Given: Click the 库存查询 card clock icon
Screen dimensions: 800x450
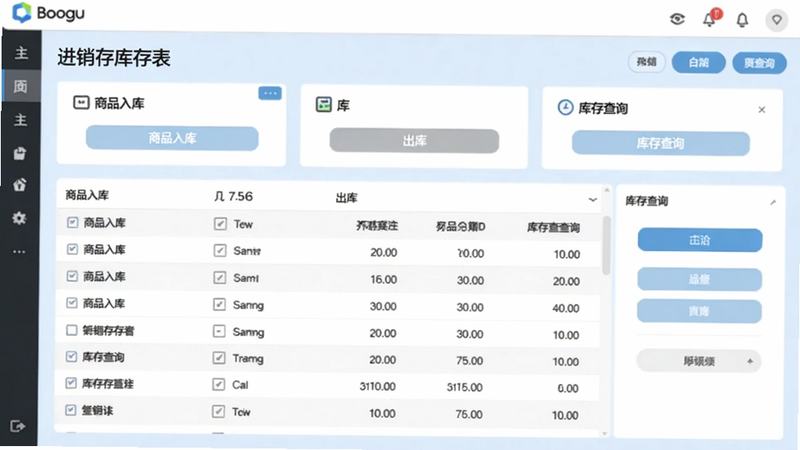Looking at the screenshot, I should 565,108.
